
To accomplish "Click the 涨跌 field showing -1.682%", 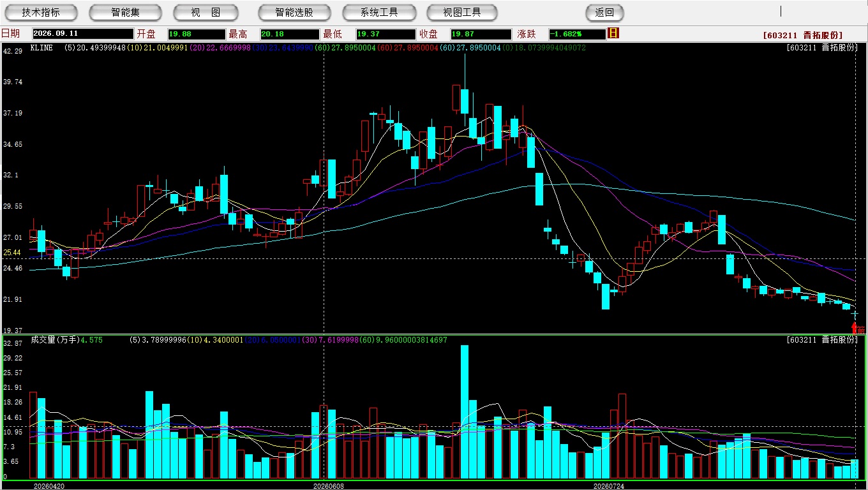I will (577, 34).
